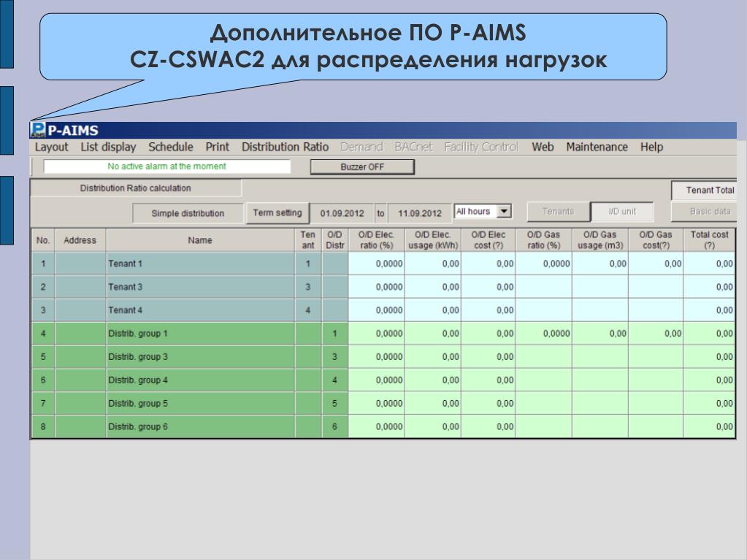
Task: Click the O/D Elec cost header
Action: [489, 240]
